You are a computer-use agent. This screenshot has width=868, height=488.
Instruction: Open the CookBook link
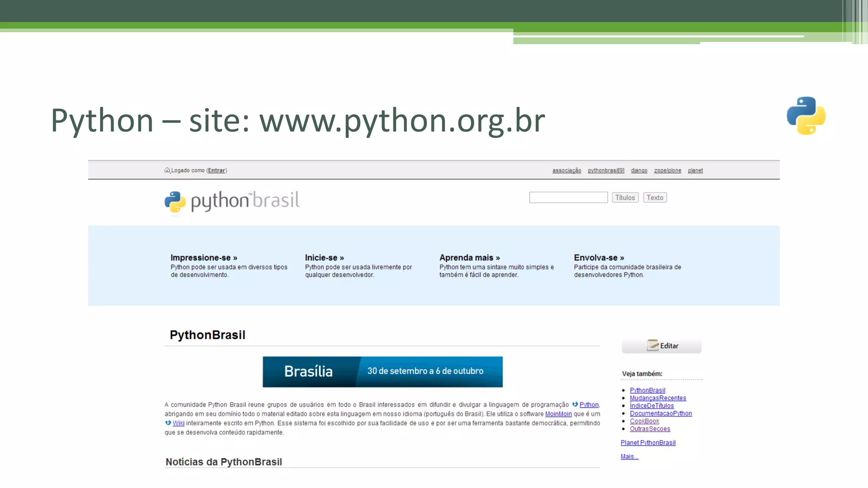[644, 421]
